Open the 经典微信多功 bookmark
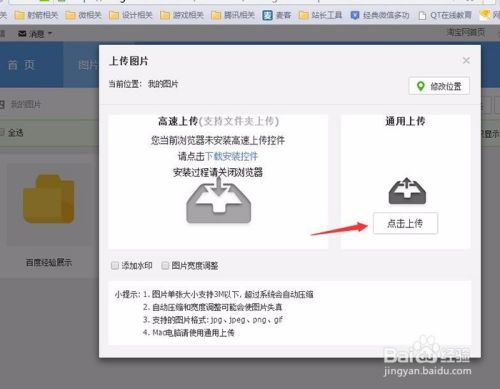This screenshot has height=389, width=500. [380, 15]
